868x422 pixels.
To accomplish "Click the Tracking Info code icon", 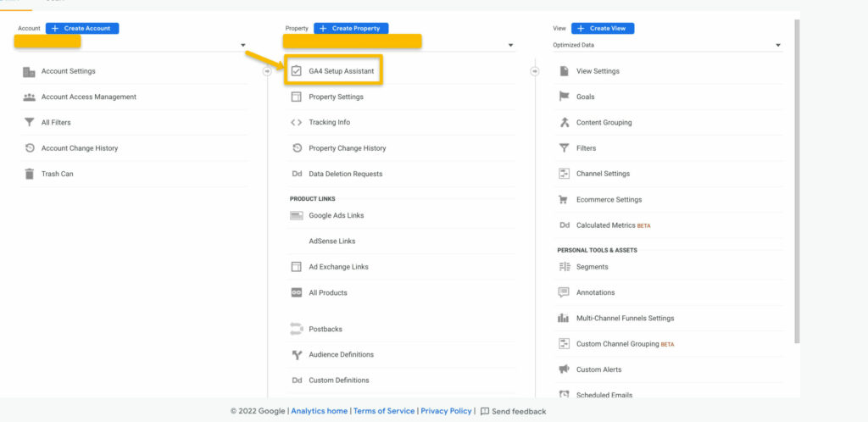I will [296, 122].
